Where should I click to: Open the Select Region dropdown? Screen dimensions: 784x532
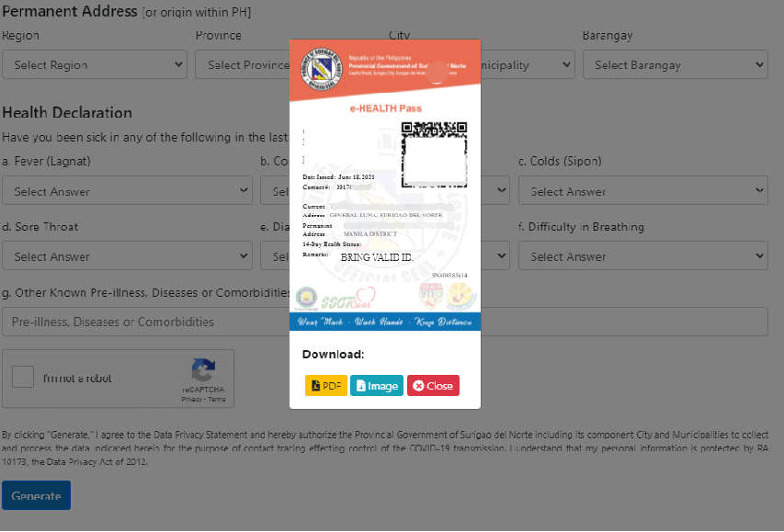pyautogui.click(x=93, y=65)
